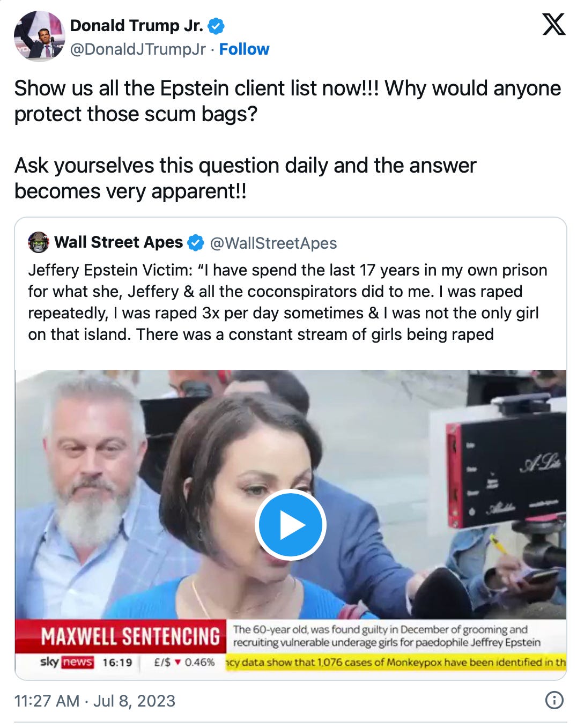Open the Donald Trump Jr. display name
The width and height of the screenshot is (577, 728).
(136, 25)
